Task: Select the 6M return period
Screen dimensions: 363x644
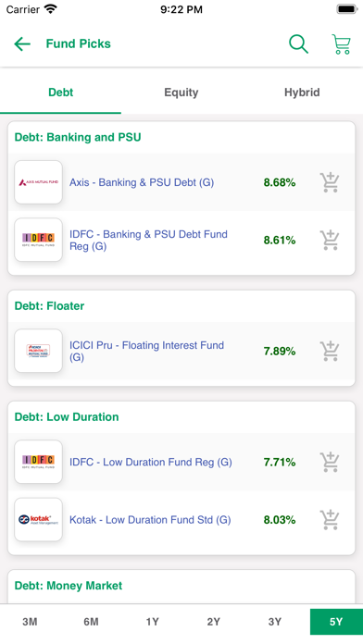Action: 91,622
